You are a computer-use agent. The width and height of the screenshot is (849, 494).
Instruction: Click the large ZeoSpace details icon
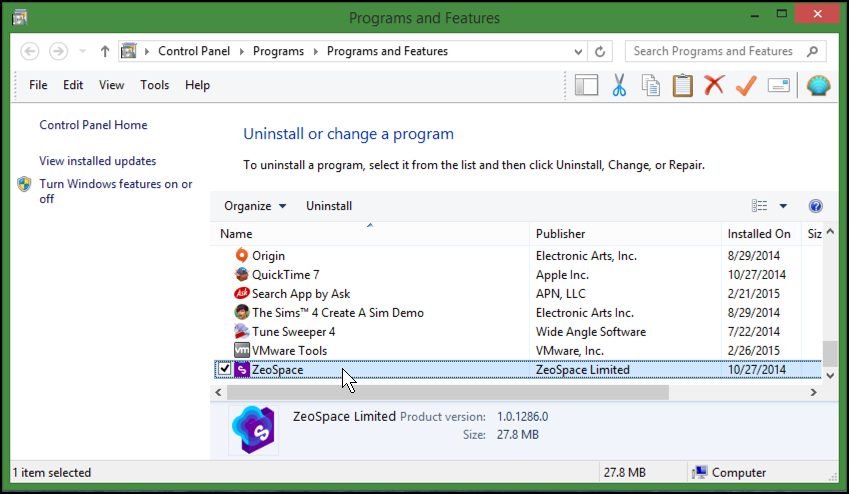point(253,430)
